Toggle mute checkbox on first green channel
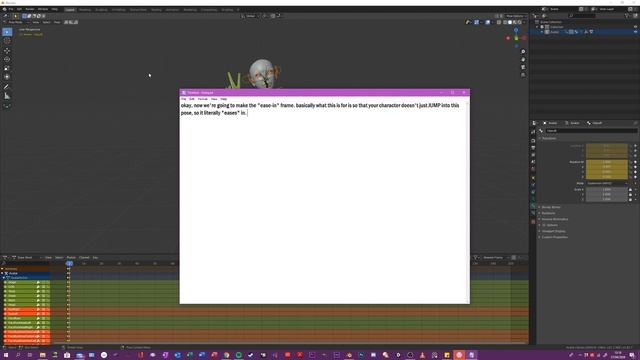 point(43,282)
